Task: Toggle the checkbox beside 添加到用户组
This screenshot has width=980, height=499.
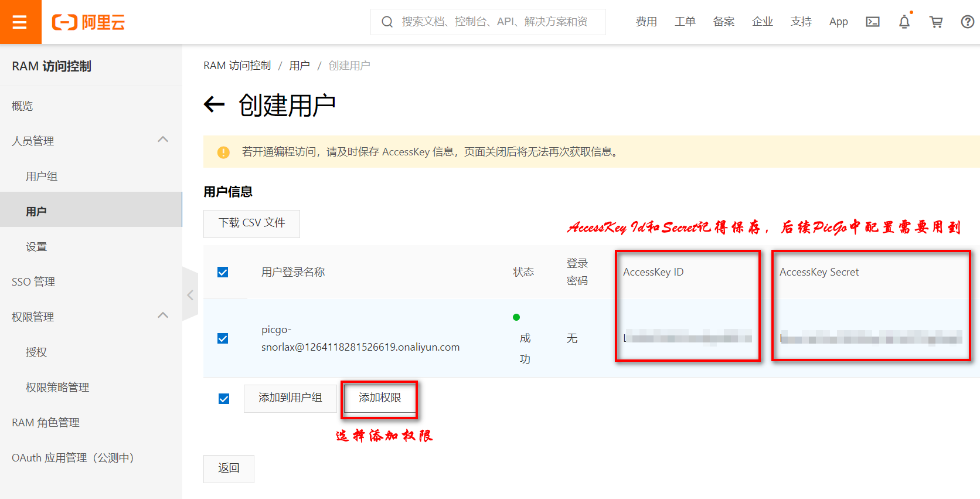Action: coord(224,399)
